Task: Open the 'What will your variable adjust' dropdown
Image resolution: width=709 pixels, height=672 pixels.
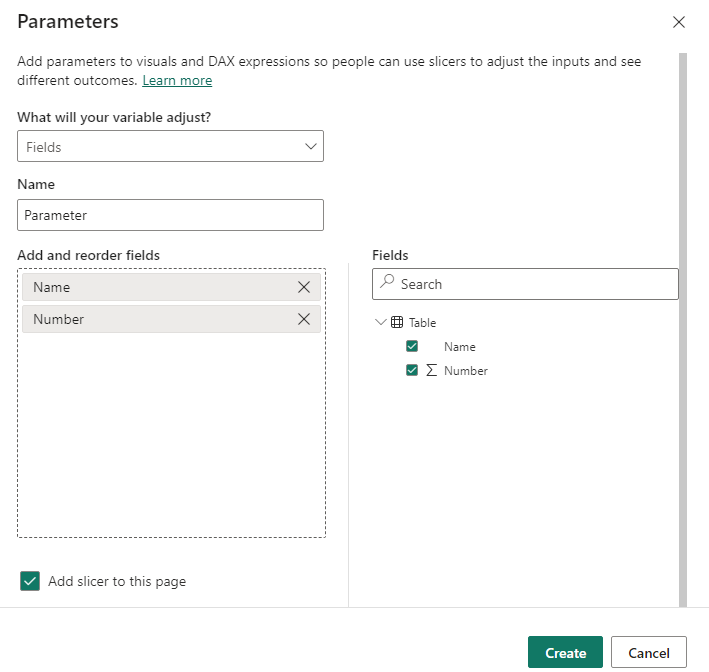Action: coord(170,146)
